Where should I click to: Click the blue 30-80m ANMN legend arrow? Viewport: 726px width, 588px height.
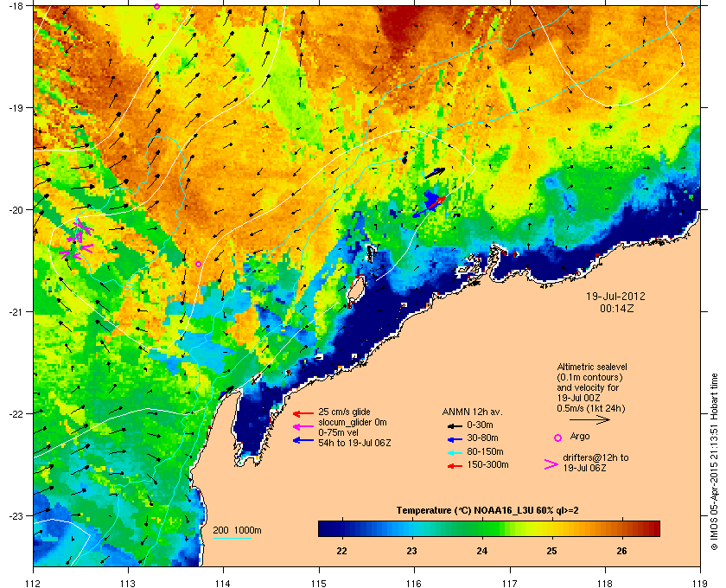click(x=455, y=438)
